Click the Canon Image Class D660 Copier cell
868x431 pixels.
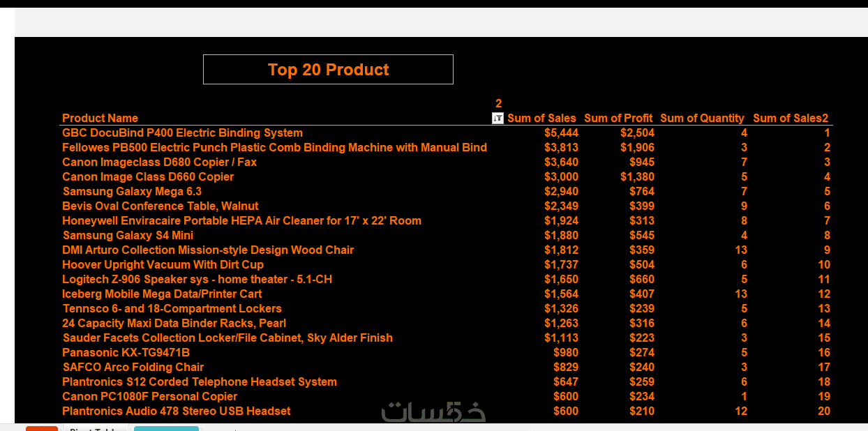(x=148, y=177)
